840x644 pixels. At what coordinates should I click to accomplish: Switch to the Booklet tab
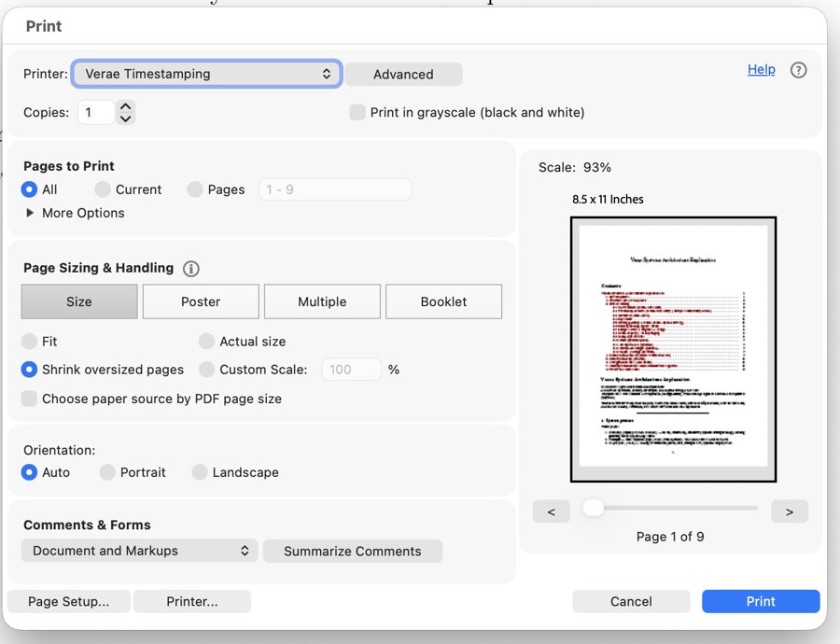pyautogui.click(x=443, y=301)
